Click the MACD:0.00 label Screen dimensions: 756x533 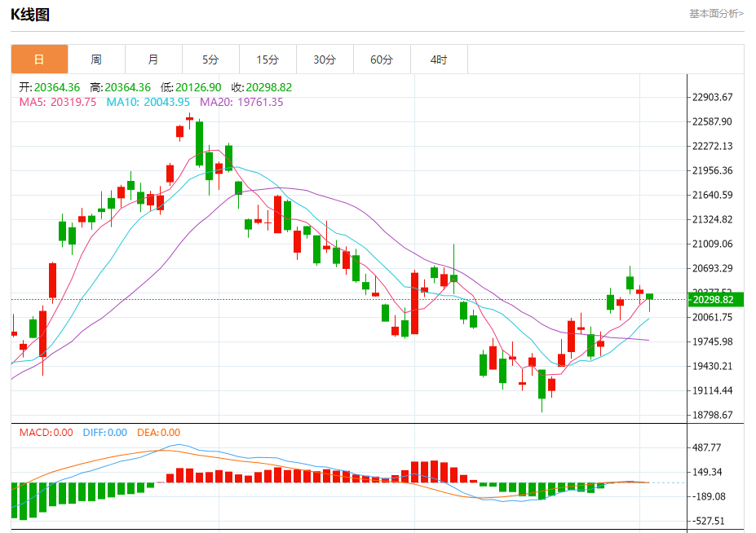(x=46, y=432)
